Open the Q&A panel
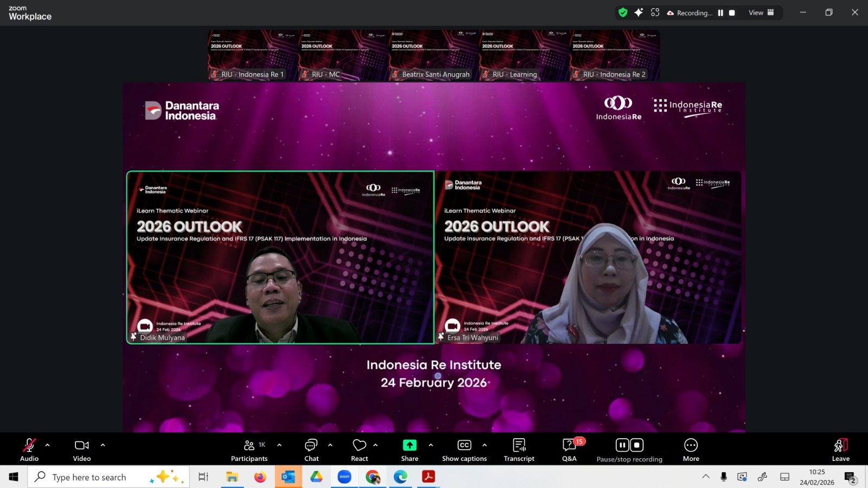 [x=569, y=450]
